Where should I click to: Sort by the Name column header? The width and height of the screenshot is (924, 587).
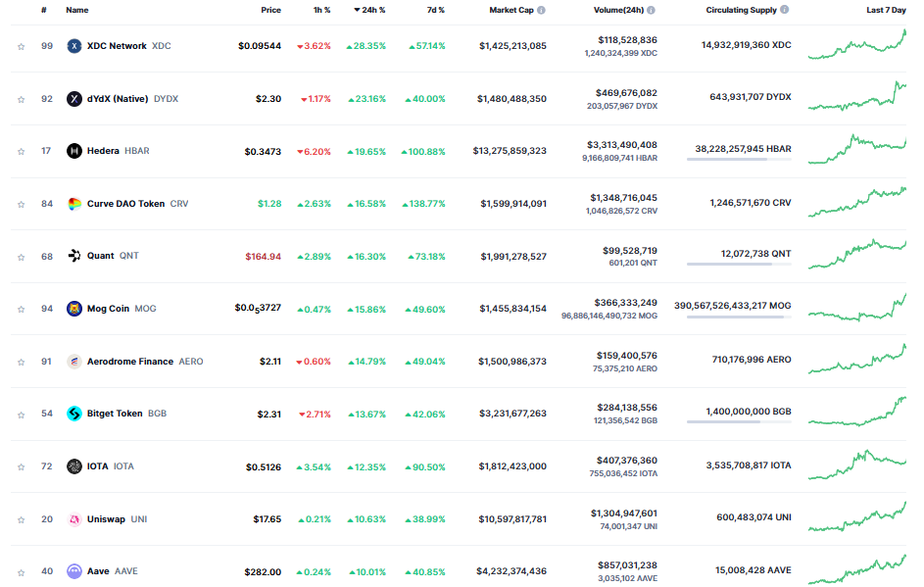[77, 10]
